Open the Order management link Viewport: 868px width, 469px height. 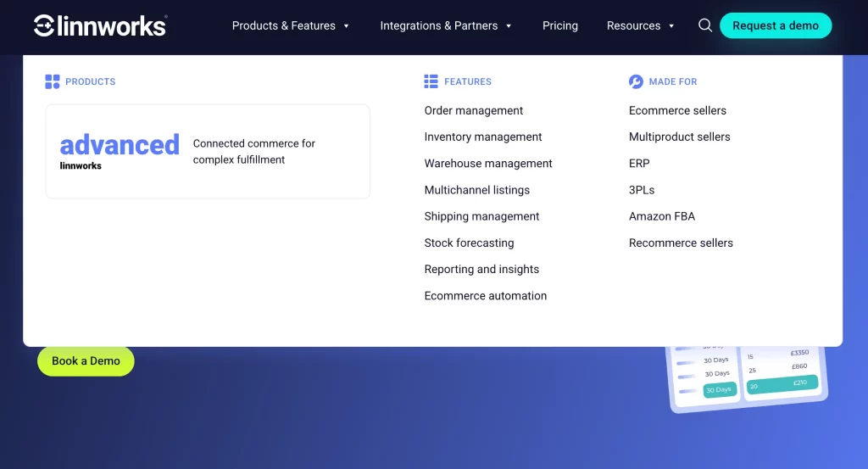(x=473, y=110)
